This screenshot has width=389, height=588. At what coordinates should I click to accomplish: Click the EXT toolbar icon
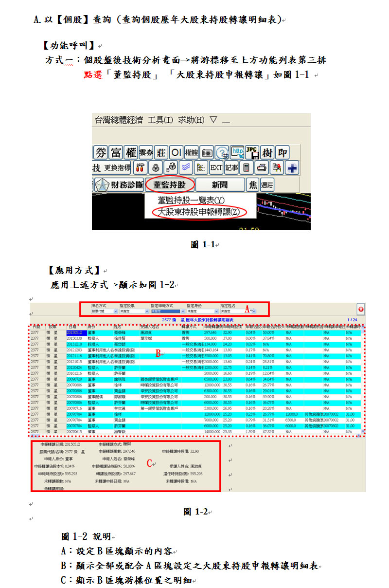pyautogui.click(x=216, y=168)
